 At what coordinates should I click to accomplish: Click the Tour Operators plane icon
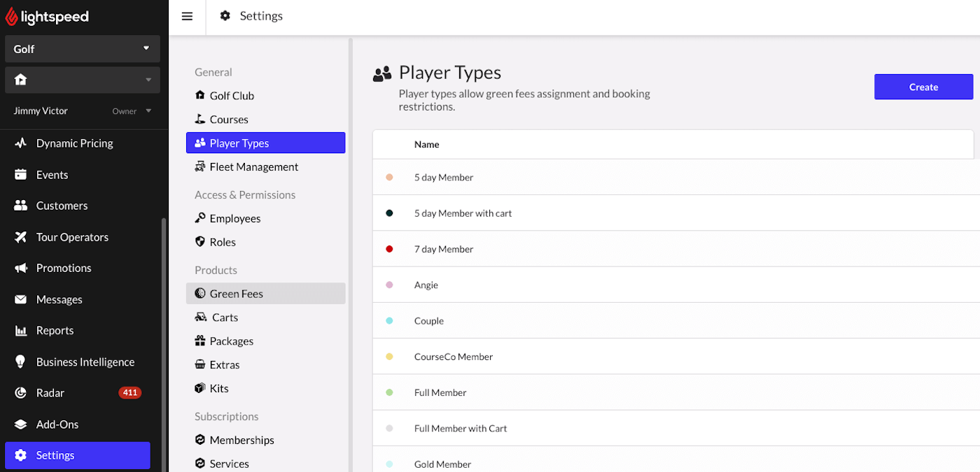tap(21, 237)
